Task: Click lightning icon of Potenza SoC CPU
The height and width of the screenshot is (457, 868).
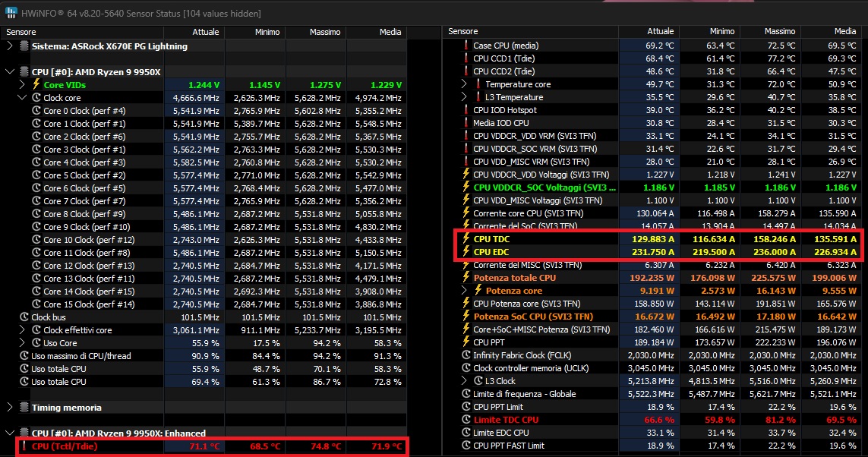Action: click(x=466, y=317)
